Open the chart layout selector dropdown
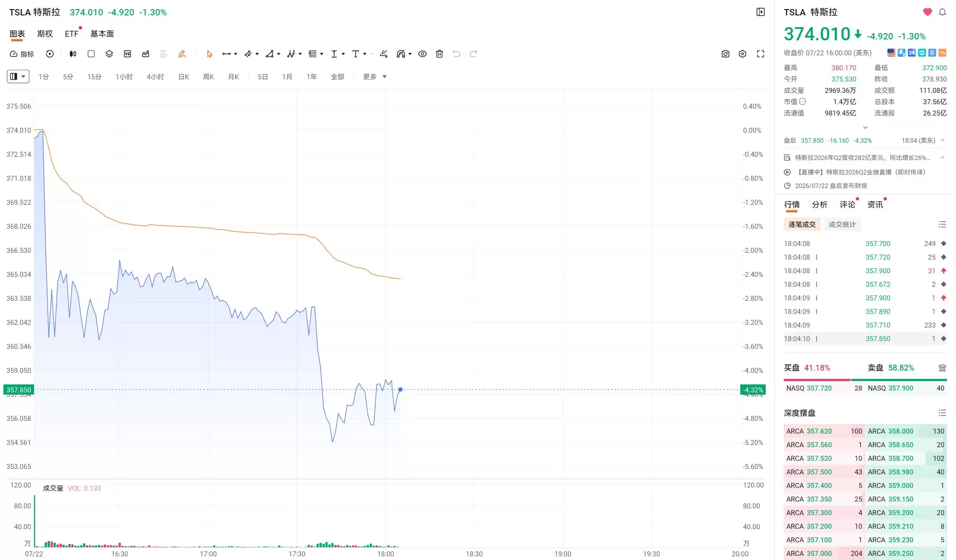 [18, 77]
